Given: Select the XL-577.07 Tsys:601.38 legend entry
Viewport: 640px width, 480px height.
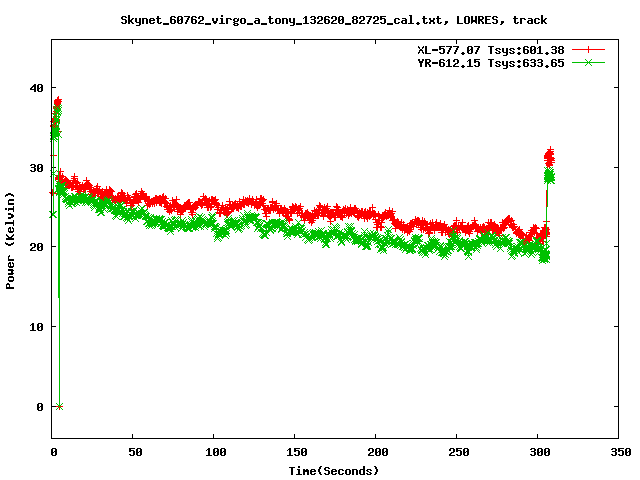Looking at the screenshot, I should (491, 50).
